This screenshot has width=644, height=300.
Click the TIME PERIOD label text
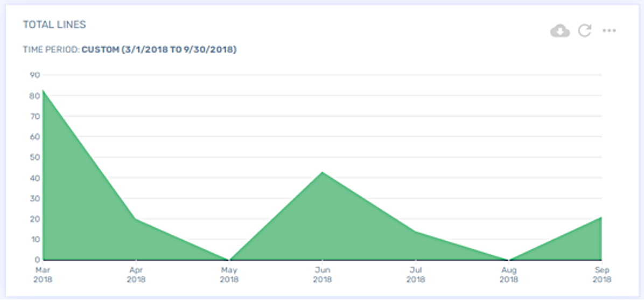click(51, 49)
